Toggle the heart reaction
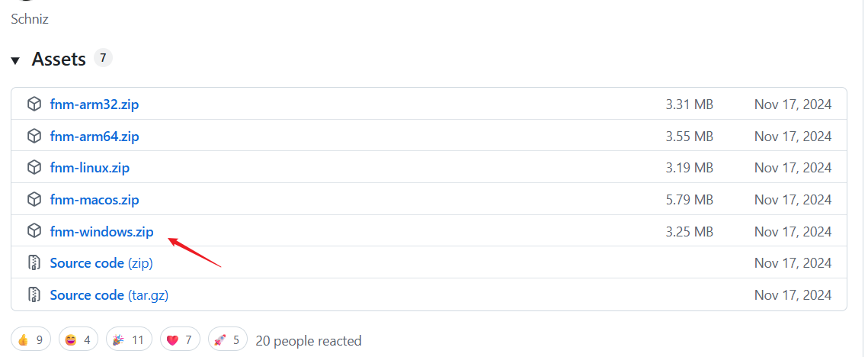The width and height of the screenshot is (868, 357). (x=180, y=339)
